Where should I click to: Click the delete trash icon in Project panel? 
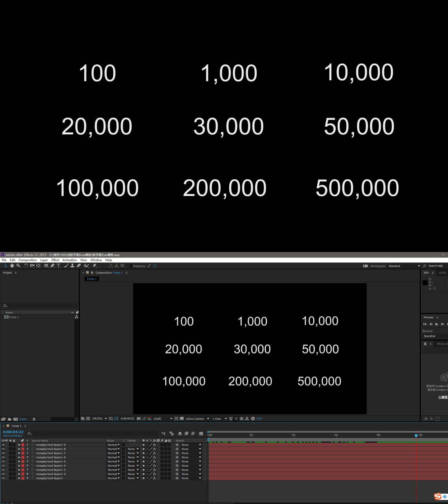point(34,419)
